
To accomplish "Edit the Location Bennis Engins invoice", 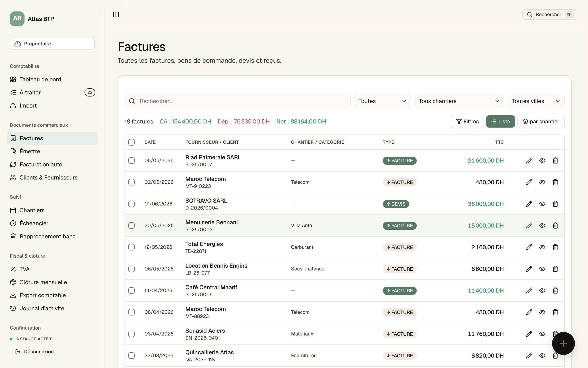I will 529,269.
